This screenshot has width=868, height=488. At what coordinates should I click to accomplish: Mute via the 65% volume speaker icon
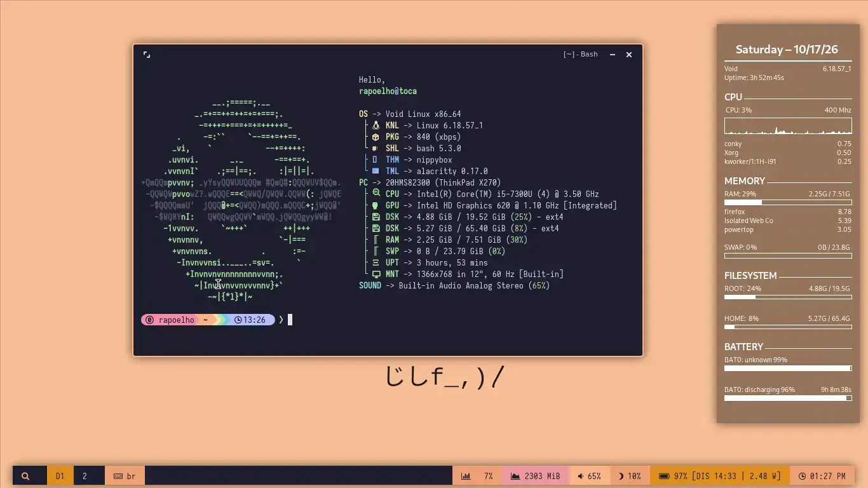coord(581,476)
